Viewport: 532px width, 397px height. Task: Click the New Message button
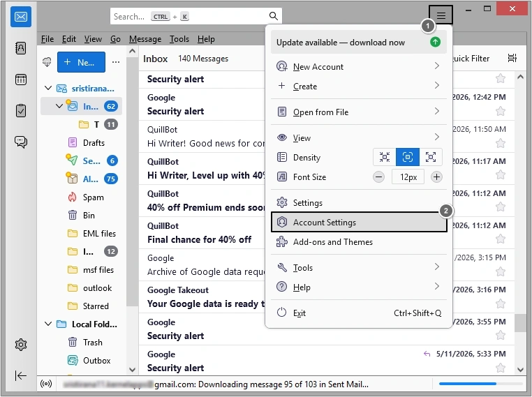coord(81,62)
